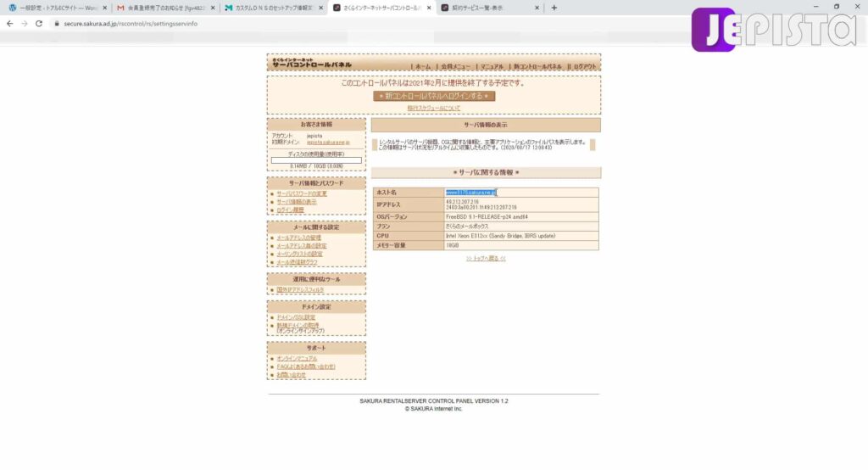Screen dimensions: 868x470
Task: Open サーバ情報の表示 sidebar link
Action: point(297,202)
